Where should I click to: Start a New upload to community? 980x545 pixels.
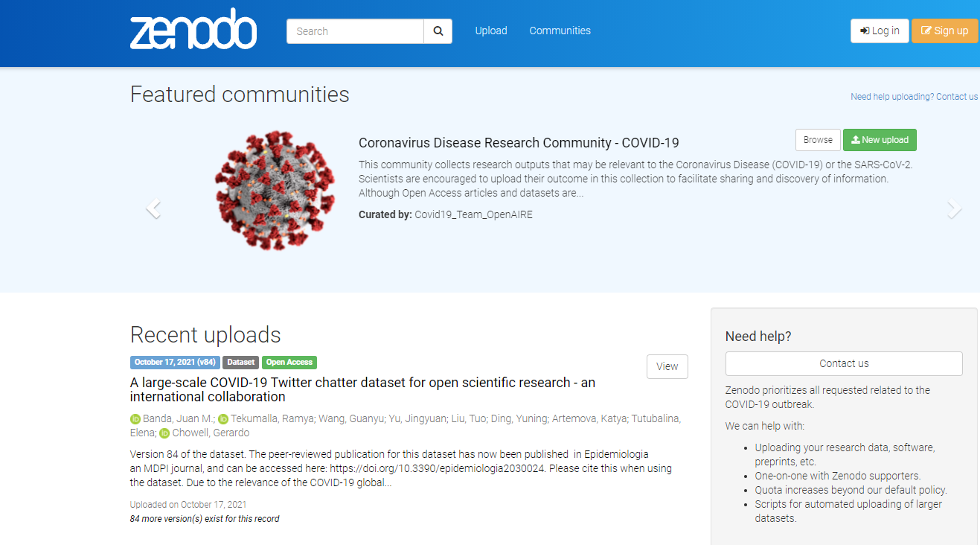[x=880, y=140]
